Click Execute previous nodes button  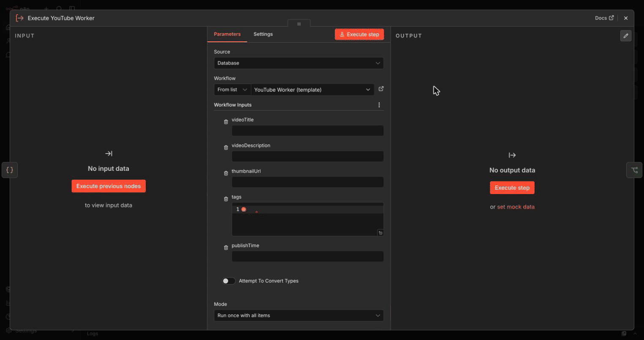(109, 186)
